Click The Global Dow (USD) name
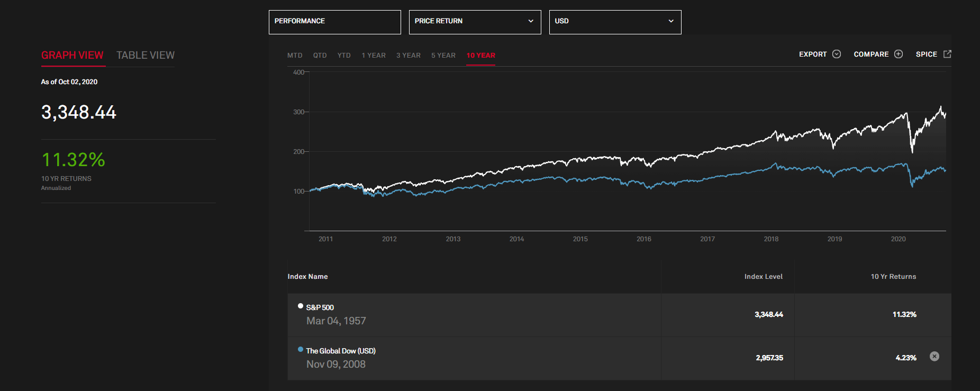The image size is (980, 391). click(341, 351)
